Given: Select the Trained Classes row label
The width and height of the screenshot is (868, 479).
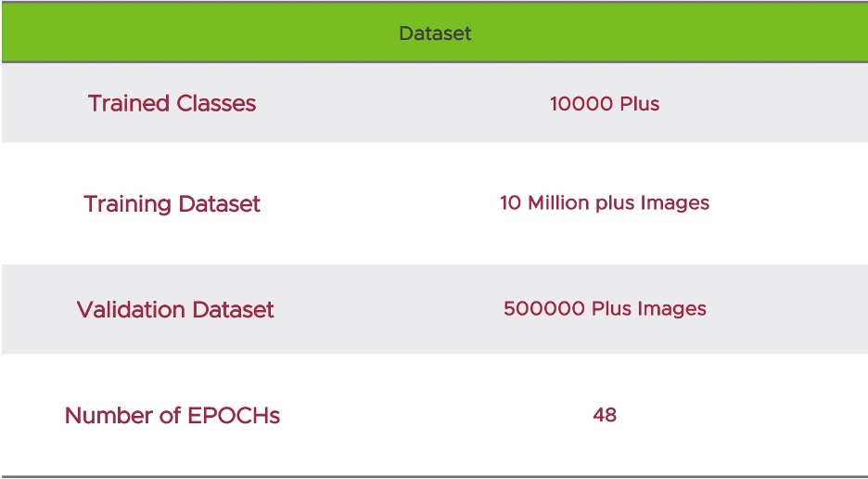Looking at the screenshot, I should [x=172, y=103].
